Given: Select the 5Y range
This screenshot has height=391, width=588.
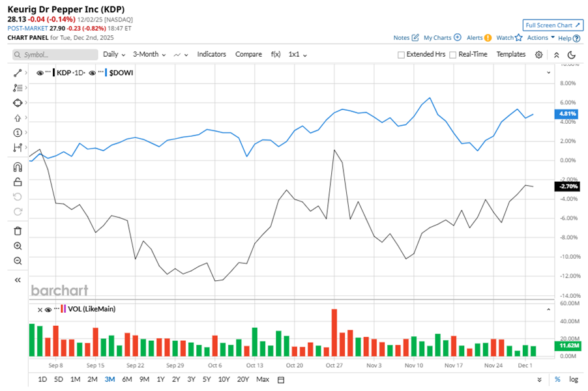Looking at the screenshot, I should [207, 379].
